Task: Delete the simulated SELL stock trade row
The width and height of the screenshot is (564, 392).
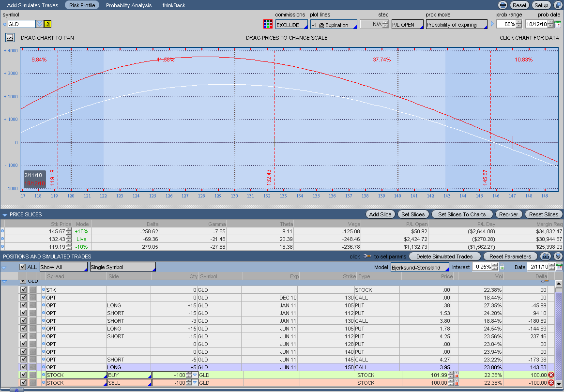Action: coord(551,383)
